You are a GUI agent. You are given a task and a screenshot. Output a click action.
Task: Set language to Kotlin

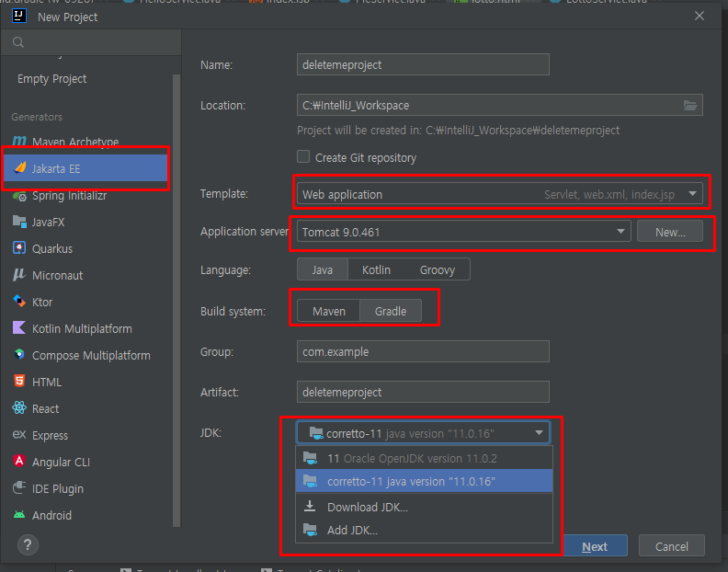pyautogui.click(x=376, y=270)
